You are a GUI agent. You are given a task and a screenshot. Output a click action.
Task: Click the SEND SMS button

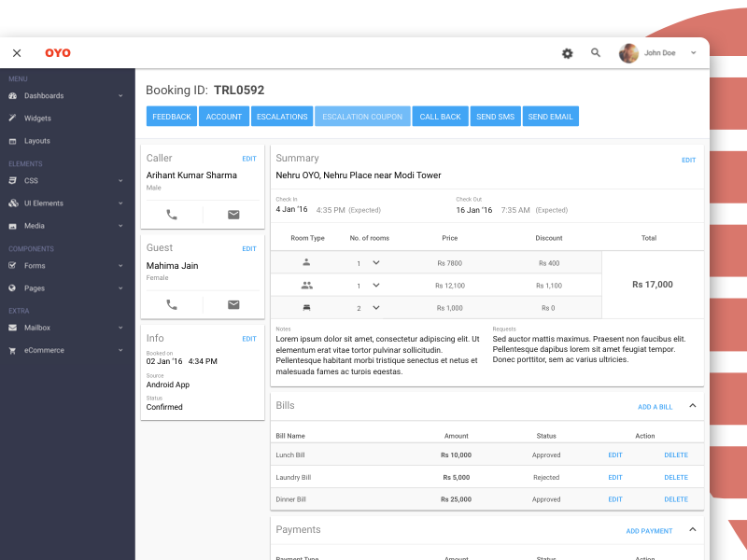pos(496,117)
